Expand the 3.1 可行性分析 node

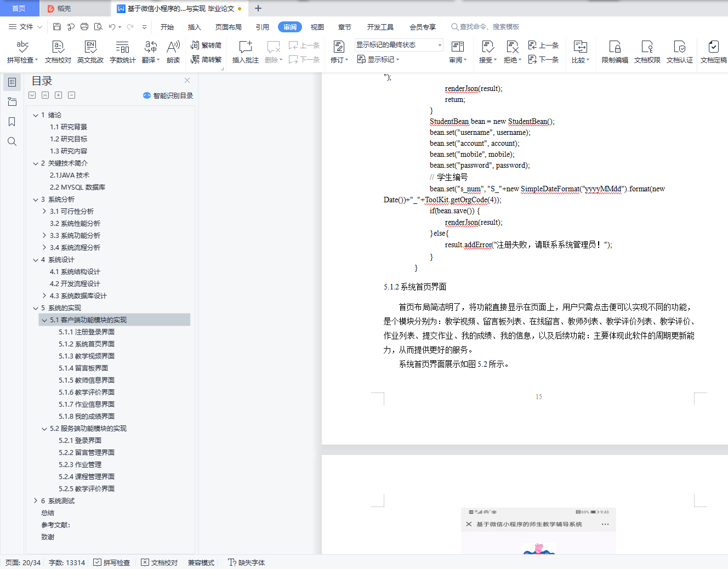(44, 211)
